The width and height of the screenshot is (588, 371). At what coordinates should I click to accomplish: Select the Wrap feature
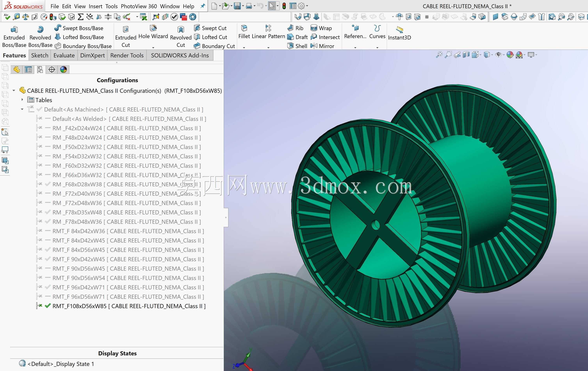click(321, 28)
